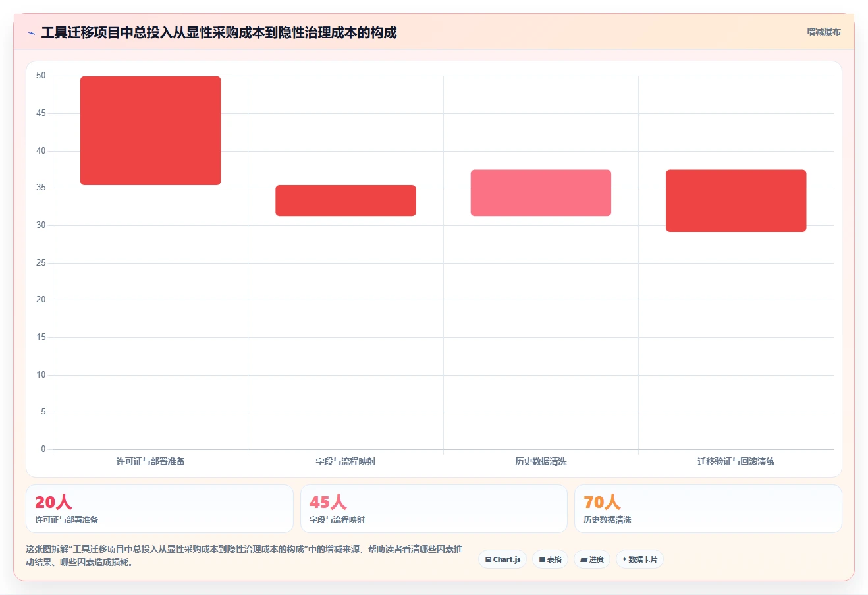Viewport: 868px width, 595px height.
Task: Click y-axis value 0
Action: (x=43, y=449)
